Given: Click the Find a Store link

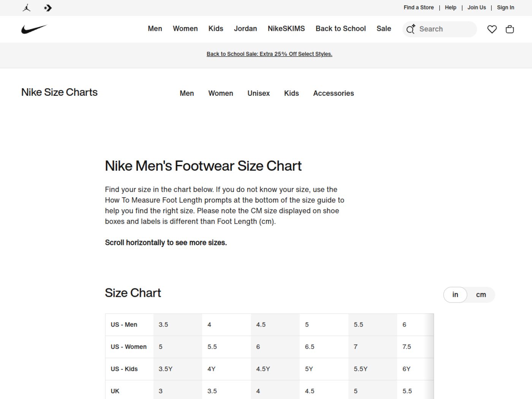Looking at the screenshot, I should coord(419,8).
